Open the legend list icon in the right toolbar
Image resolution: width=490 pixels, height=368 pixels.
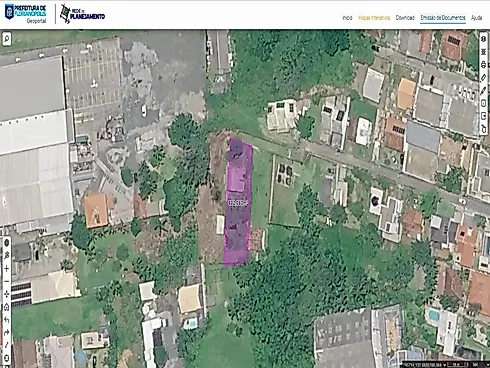click(484, 52)
